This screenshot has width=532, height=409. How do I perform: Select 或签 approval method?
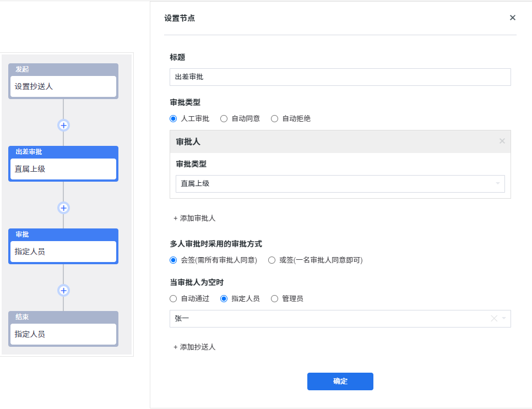tap(272, 260)
